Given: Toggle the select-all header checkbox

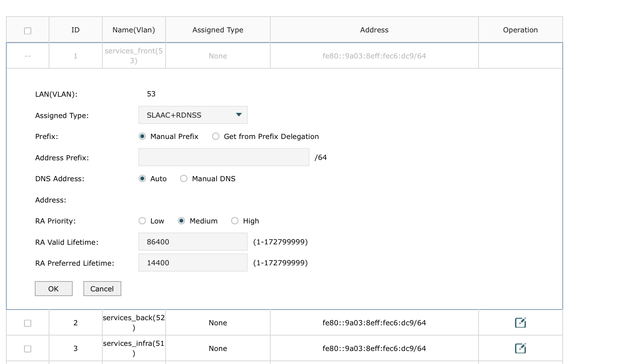Looking at the screenshot, I should click(x=28, y=31).
